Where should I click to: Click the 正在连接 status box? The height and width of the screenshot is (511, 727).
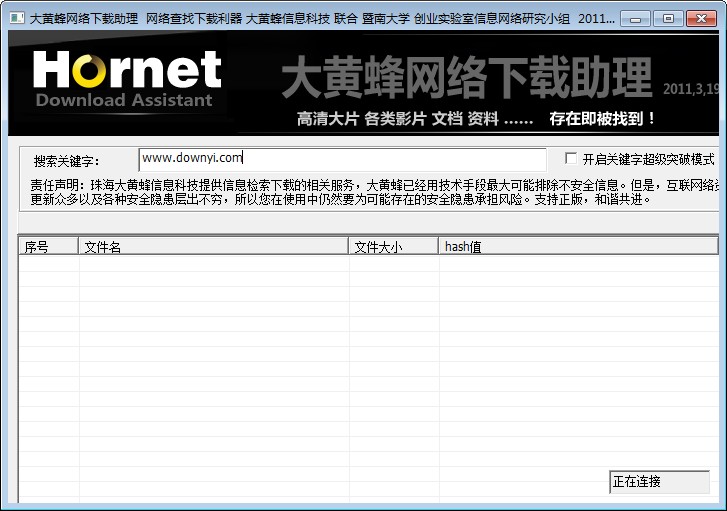tap(659, 482)
